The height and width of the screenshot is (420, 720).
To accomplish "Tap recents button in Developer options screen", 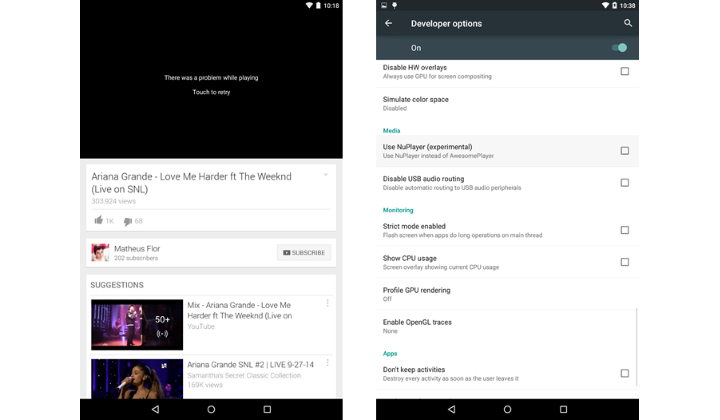I will (563, 409).
